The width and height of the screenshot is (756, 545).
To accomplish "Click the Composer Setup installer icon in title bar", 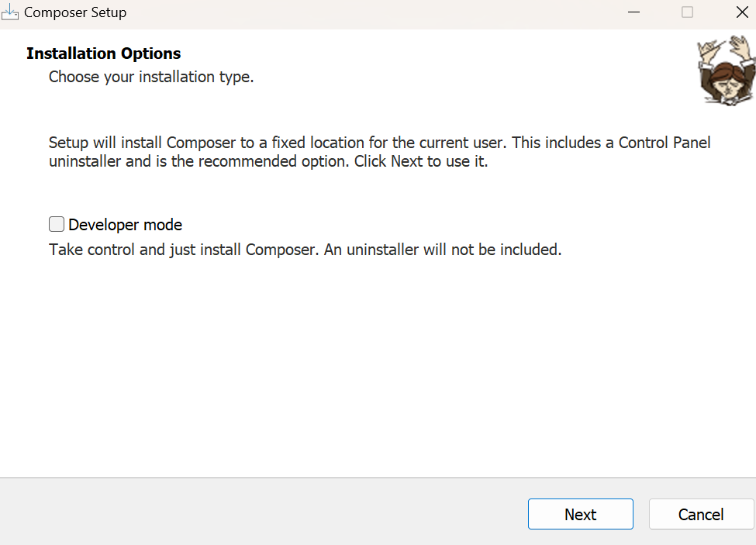I will pyautogui.click(x=10, y=13).
